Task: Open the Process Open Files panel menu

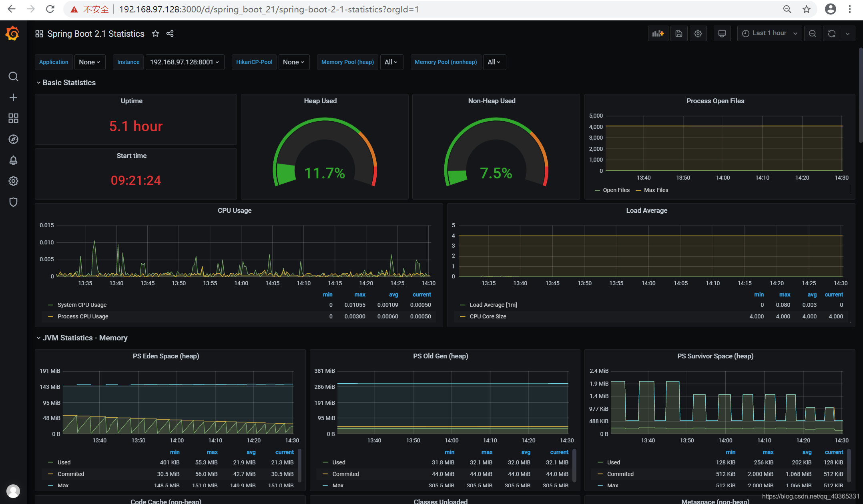Action: pyautogui.click(x=715, y=101)
